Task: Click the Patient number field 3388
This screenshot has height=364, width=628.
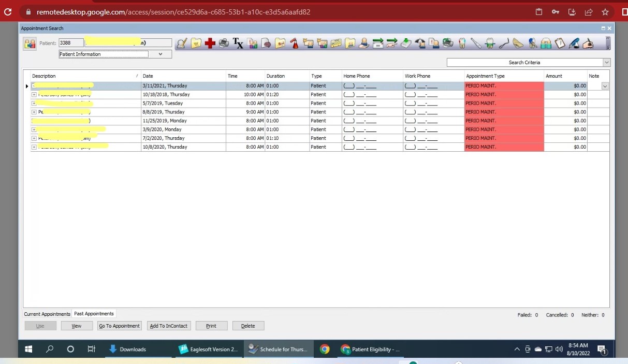Action: [x=71, y=43]
